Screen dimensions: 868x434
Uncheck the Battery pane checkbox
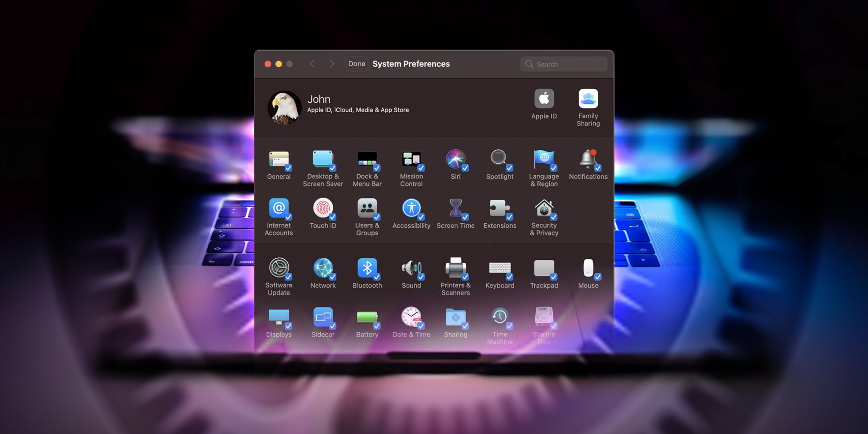pos(377,326)
